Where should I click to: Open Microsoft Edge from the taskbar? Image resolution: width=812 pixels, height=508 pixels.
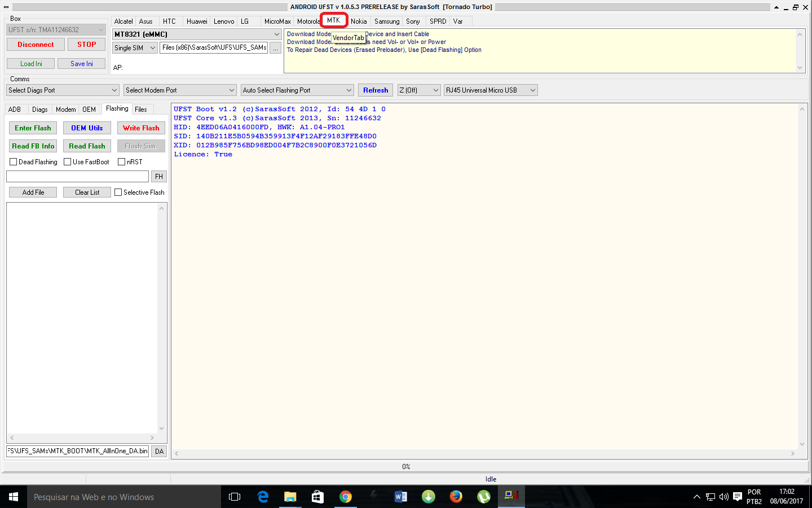[x=263, y=497]
